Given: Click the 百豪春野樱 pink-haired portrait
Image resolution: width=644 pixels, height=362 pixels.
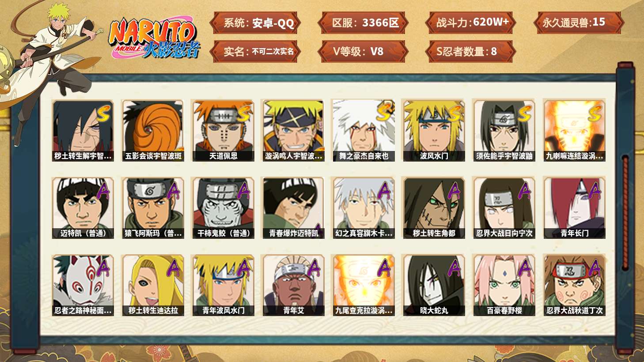Looking at the screenshot, I should coord(504,285).
